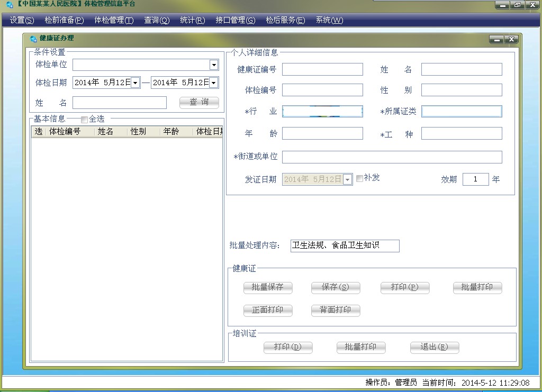Click the app icon in main title bar
The width and height of the screenshot is (542, 392).
click(9, 4)
